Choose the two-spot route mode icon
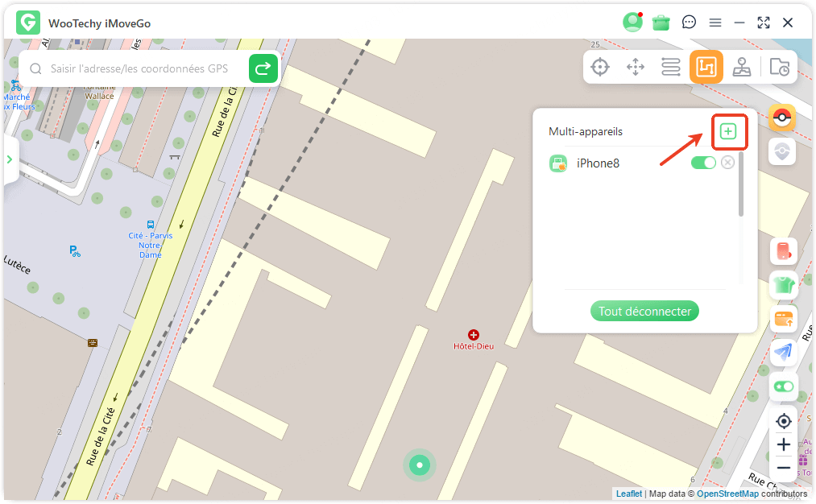The width and height of the screenshot is (816, 504). [671, 67]
